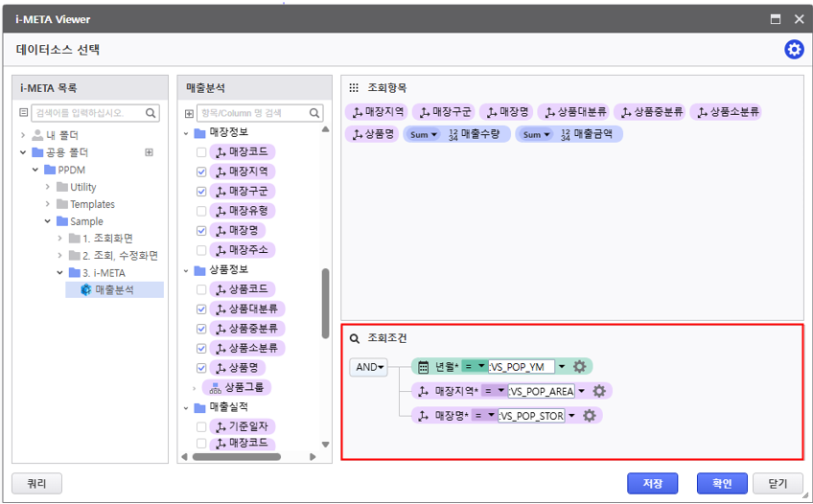Click gear icon beside 매장지역 condition
Viewport: 813px width, 504px height.
pyautogui.click(x=599, y=391)
